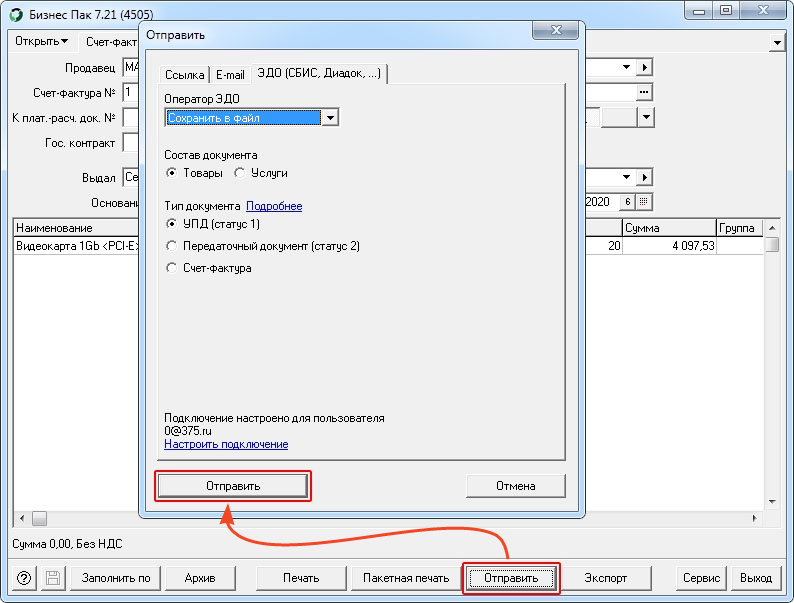Click the ellipsis button by invoice number
Screen dimensions: 794x603
coord(644,92)
